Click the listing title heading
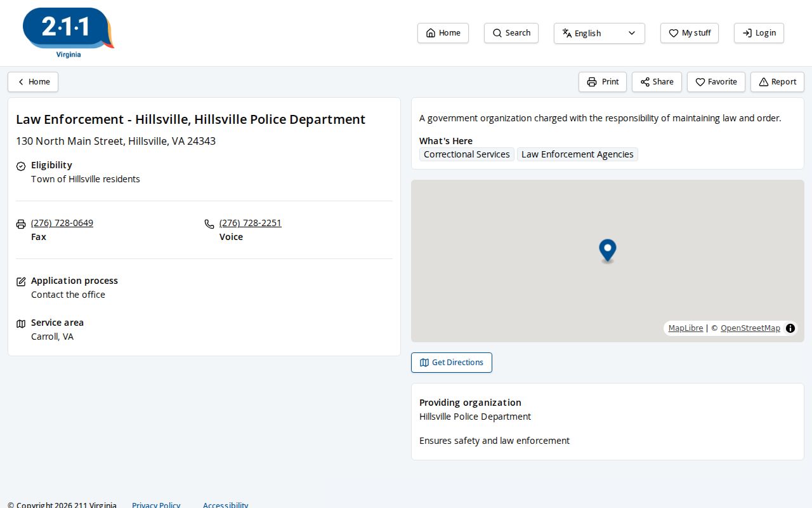Screen dimensions: 812x508 coord(190,119)
